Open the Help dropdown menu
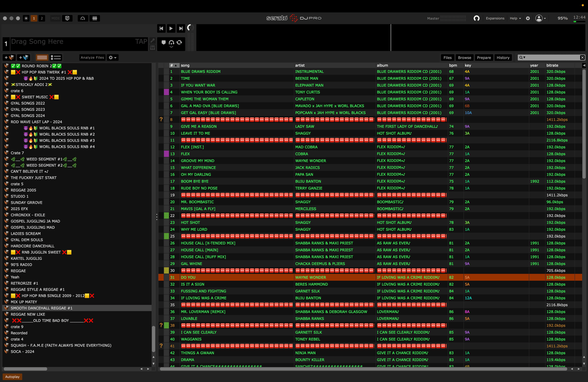The height and width of the screenshot is (382, 588). (515, 18)
